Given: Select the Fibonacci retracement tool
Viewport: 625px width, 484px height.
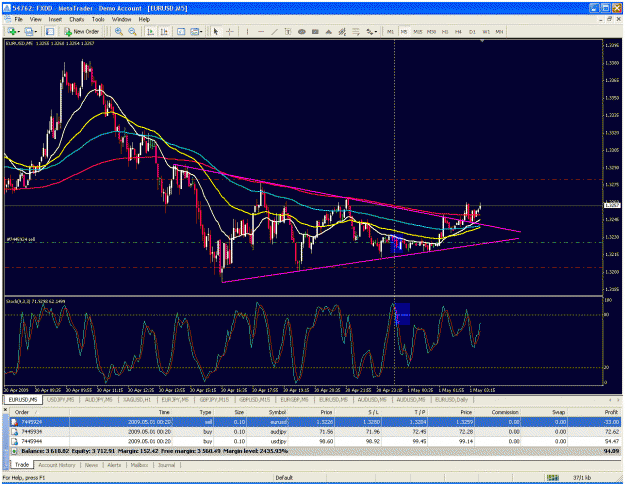Looking at the screenshot, I should point(356,31).
